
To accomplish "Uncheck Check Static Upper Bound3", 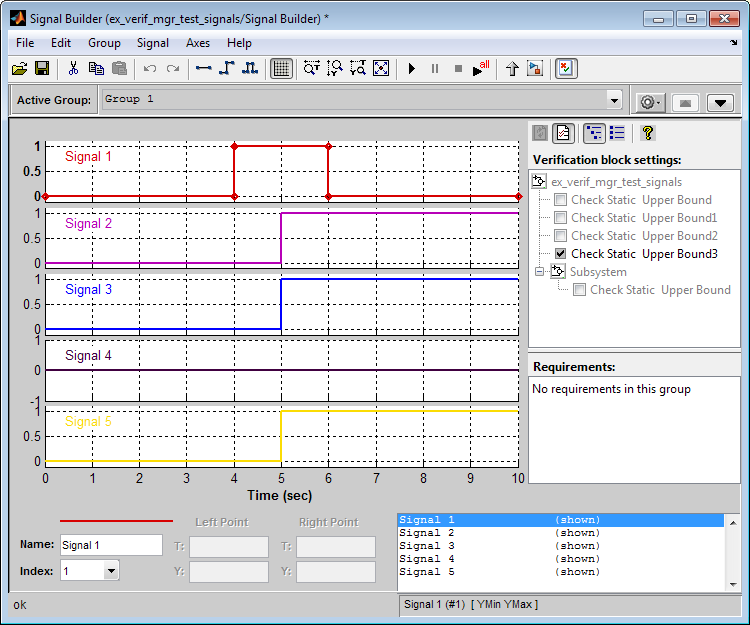I will [561, 254].
